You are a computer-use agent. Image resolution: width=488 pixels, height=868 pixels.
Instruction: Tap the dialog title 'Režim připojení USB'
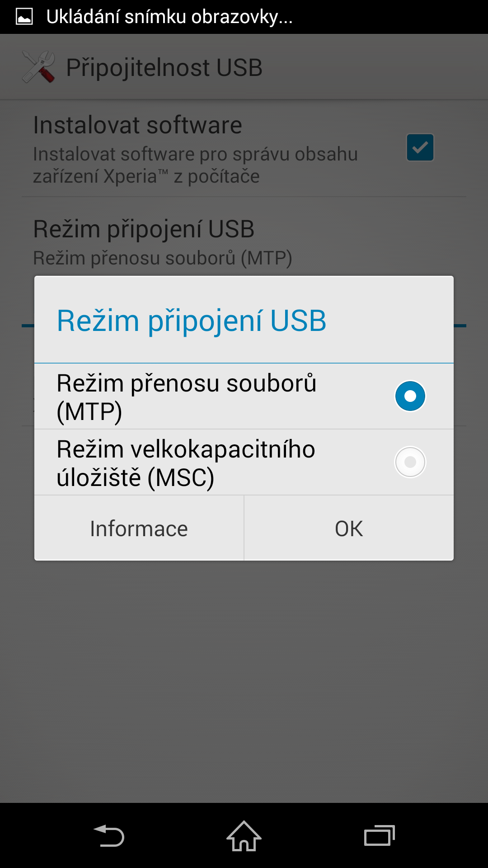tap(192, 321)
